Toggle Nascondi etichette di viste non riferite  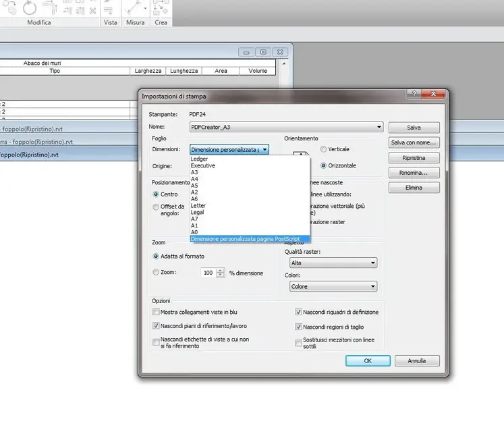click(156, 342)
